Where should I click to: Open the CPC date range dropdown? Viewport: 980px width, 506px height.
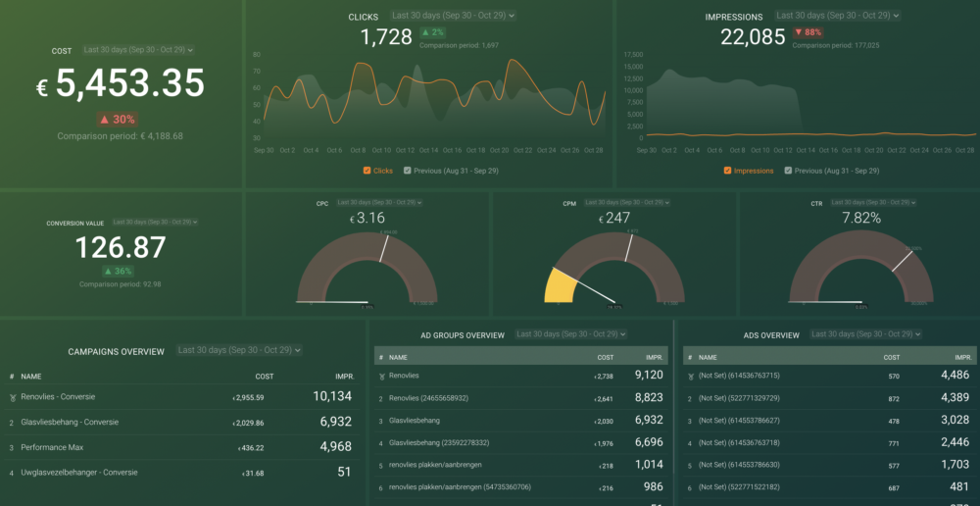379,203
